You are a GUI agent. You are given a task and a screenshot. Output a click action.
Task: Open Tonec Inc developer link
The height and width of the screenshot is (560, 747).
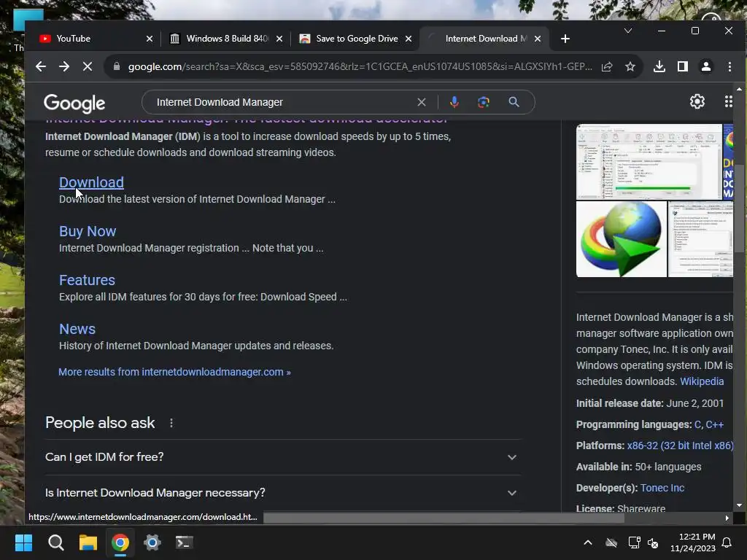pos(662,488)
